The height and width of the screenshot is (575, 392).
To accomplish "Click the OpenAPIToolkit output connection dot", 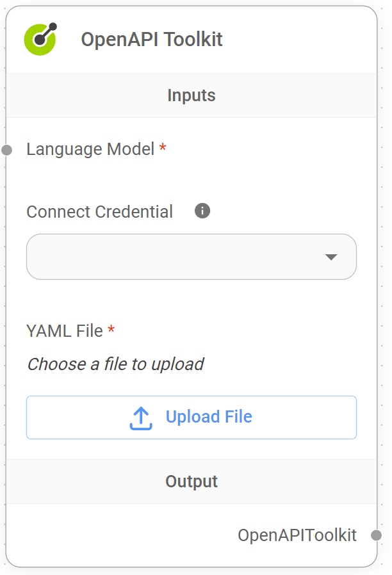I will [375, 535].
